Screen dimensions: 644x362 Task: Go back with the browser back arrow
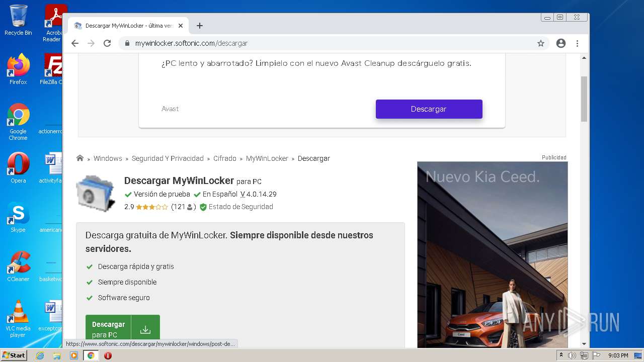click(x=75, y=43)
